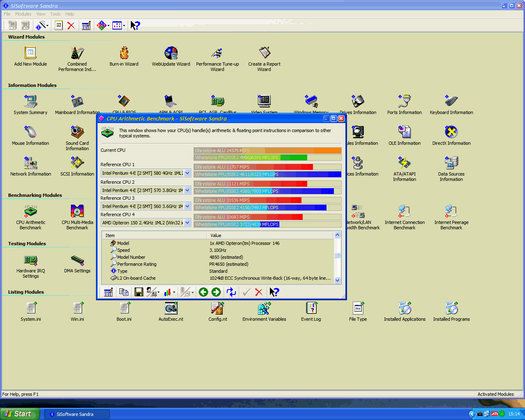525x420 pixels.
Task: Open the File menu
Action: pos(7,14)
